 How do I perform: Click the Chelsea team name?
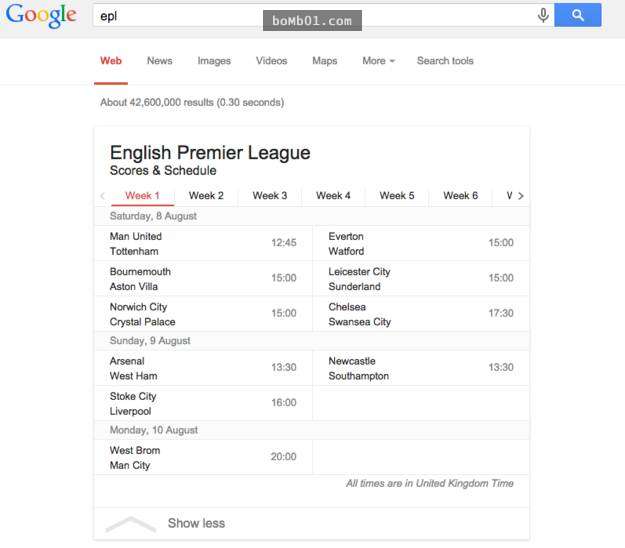pos(347,307)
